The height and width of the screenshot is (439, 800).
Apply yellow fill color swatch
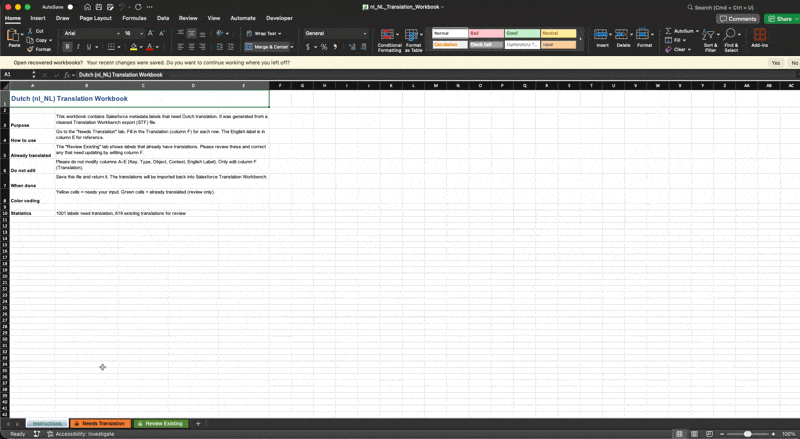[x=134, y=47]
